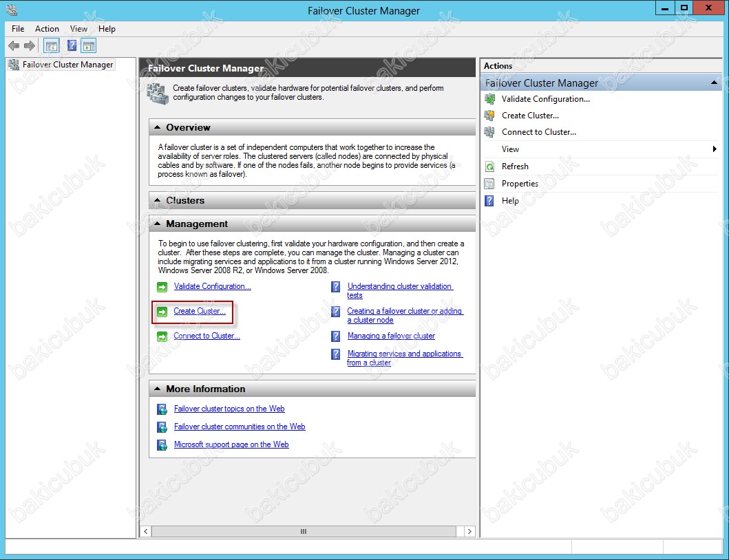The image size is (729, 560).
Task: Click green arrow icon beside Validate Configuration link
Action: [x=162, y=287]
